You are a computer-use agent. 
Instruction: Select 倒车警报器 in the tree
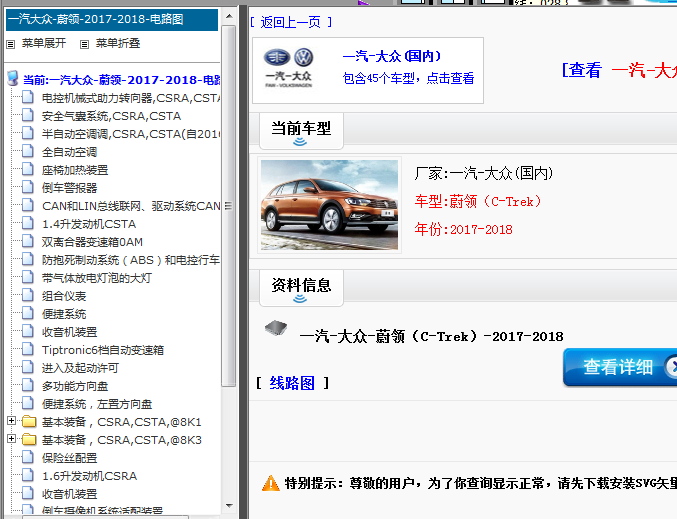tap(69, 188)
